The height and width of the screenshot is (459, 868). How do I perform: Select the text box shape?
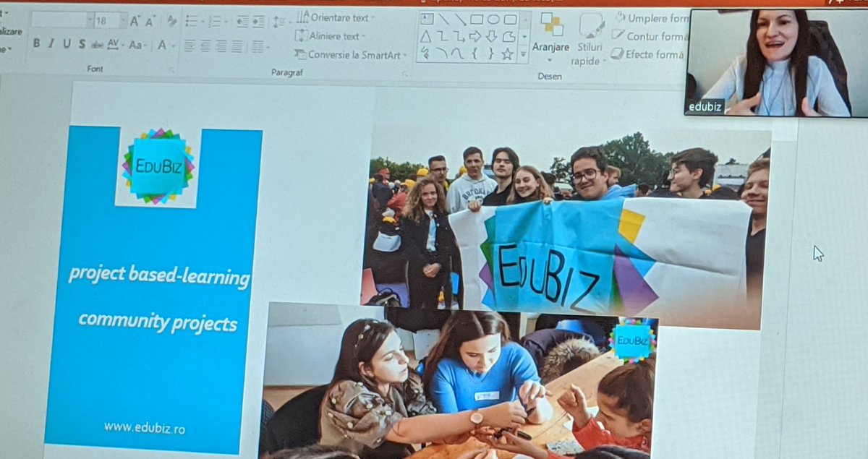click(x=427, y=20)
